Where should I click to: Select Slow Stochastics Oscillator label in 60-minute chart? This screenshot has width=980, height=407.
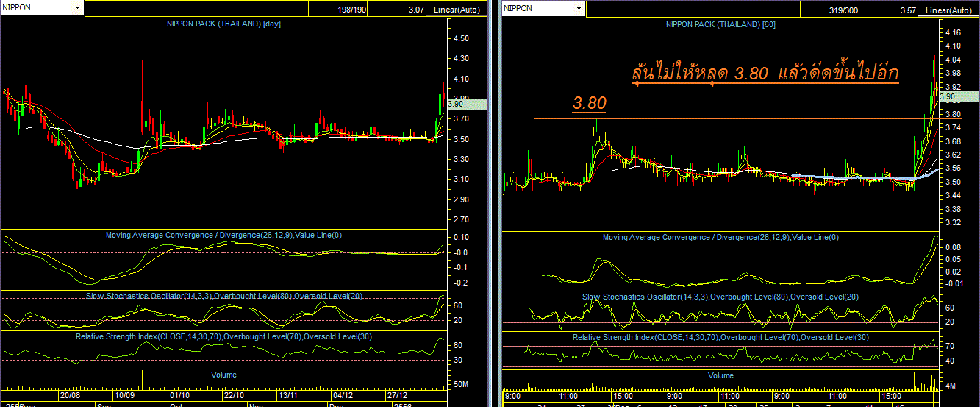point(720,297)
